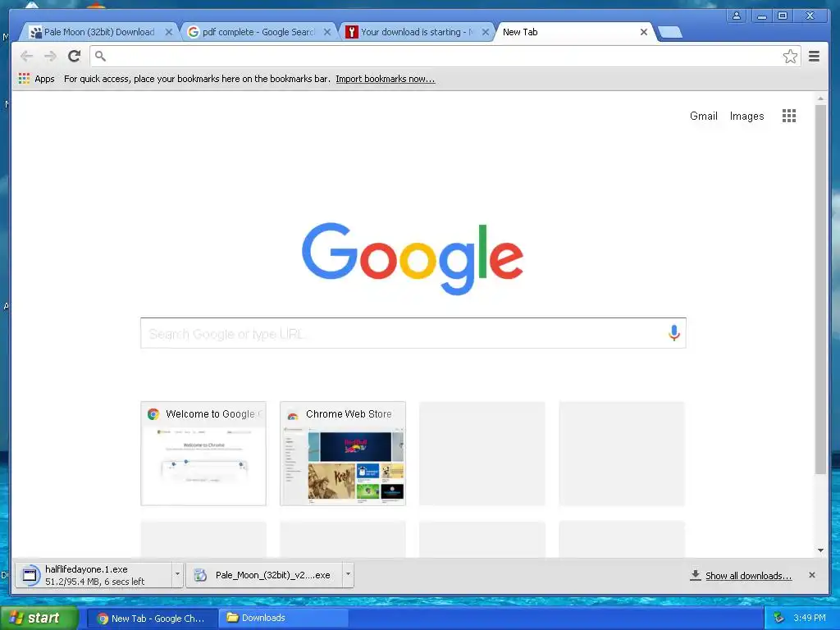840x630 pixels.
Task: Open Google Images link
Action: click(x=746, y=116)
